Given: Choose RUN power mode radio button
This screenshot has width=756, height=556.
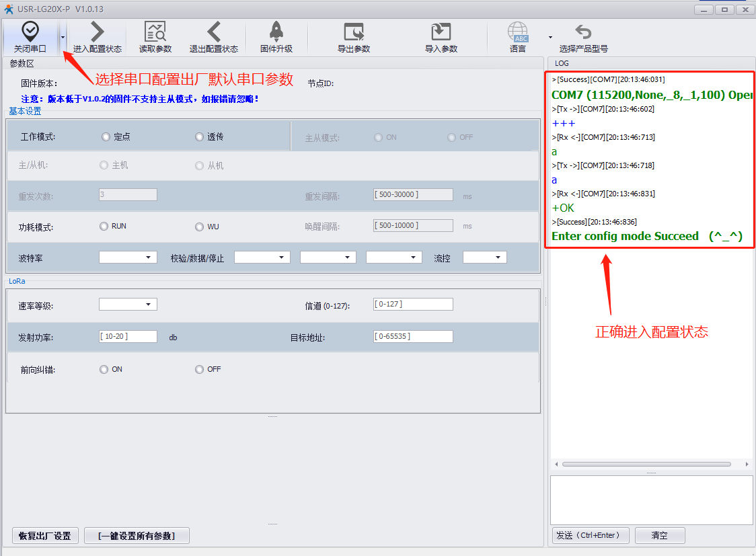Looking at the screenshot, I should click(x=104, y=227).
